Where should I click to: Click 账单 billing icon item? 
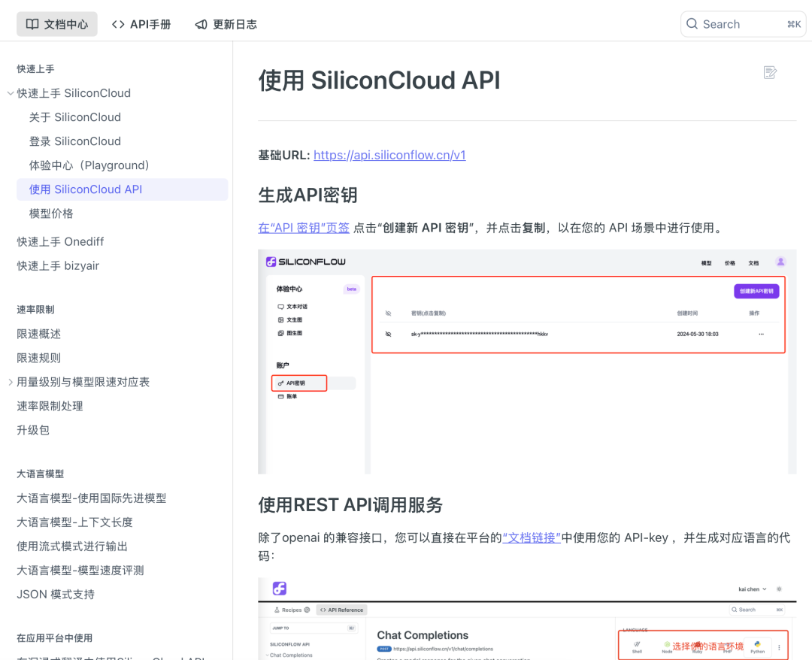click(287, 396)
